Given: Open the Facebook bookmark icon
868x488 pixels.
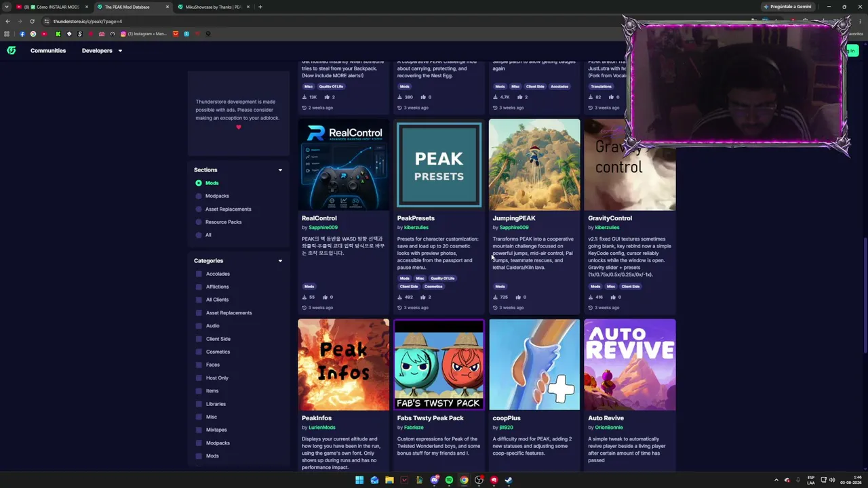Looking at the screenshot, I should (22, 34).
